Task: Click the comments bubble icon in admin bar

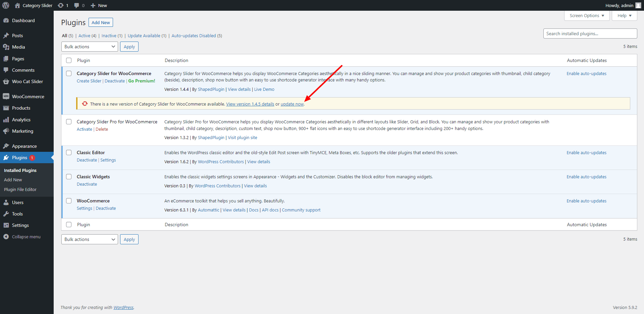Action: pos(77,5)
